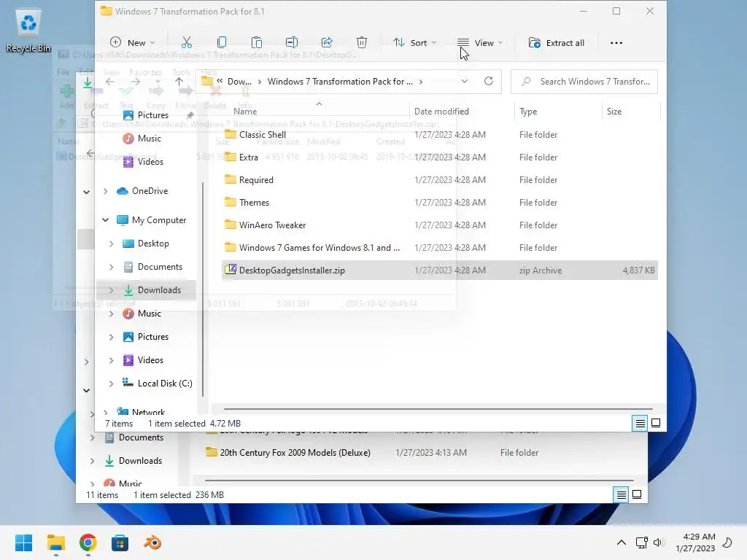Expand Documents under My Computer

(111, 267)
